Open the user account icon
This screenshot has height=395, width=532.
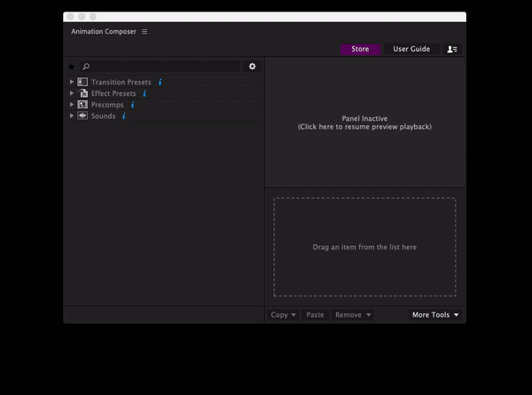point(452,49)
